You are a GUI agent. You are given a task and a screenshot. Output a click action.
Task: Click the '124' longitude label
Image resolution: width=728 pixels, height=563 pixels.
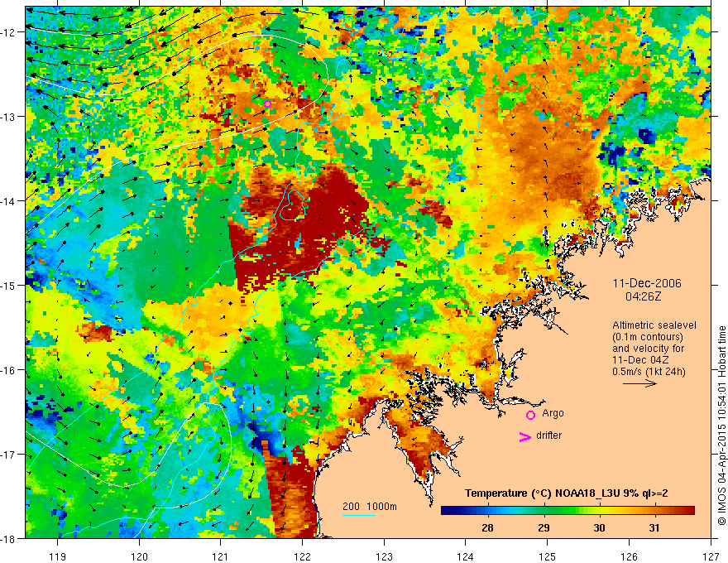(x=466, y=556)
